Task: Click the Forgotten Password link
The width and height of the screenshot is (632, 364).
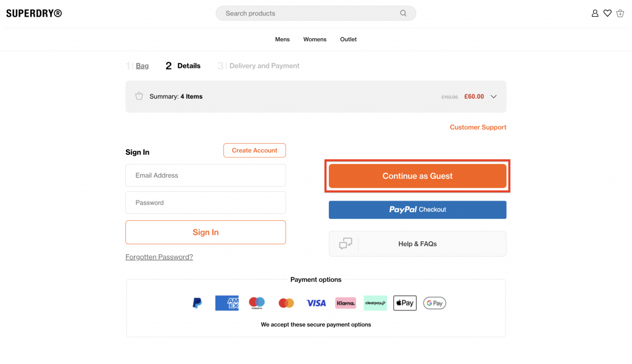Action: (159, 257)
